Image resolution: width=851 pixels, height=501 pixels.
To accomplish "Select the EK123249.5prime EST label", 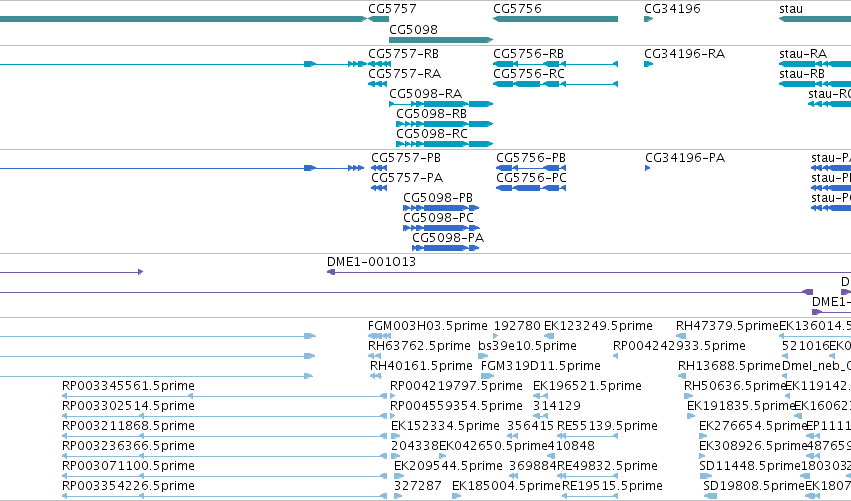I will click(x=598, y=326).
